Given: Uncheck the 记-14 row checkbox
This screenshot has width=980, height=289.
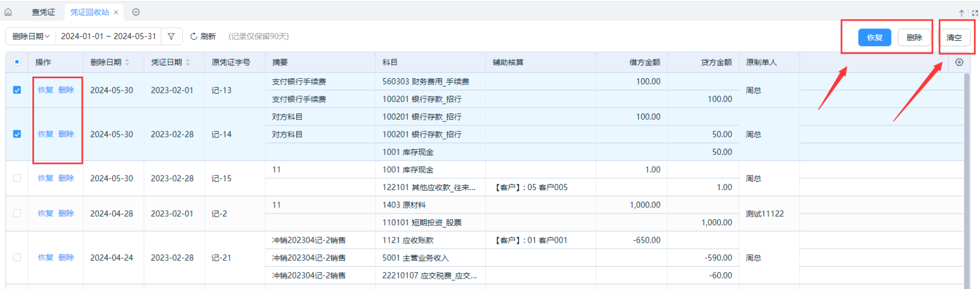Looking at the screenshot, I should pyautogui.click(x=17, y=134).
